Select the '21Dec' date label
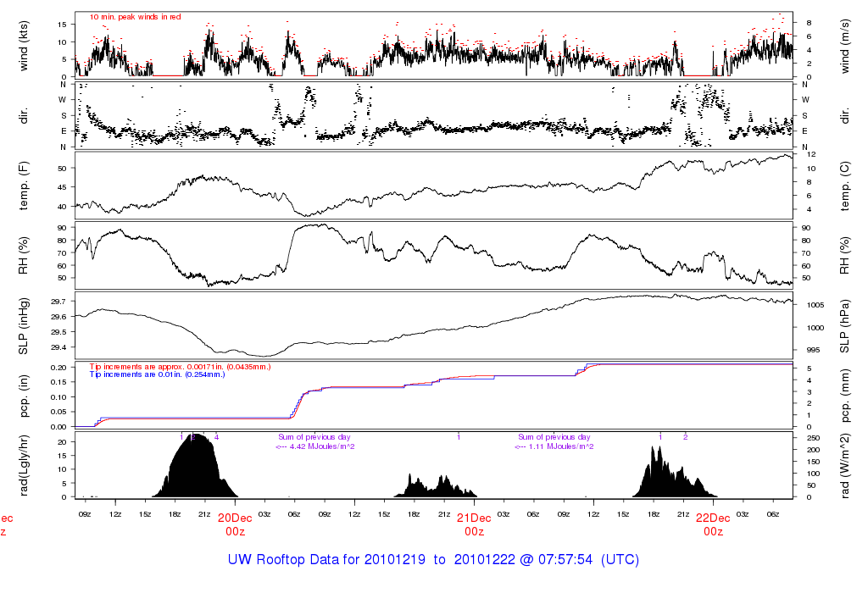Screen dimensions: 868x593 pos(474,518)
